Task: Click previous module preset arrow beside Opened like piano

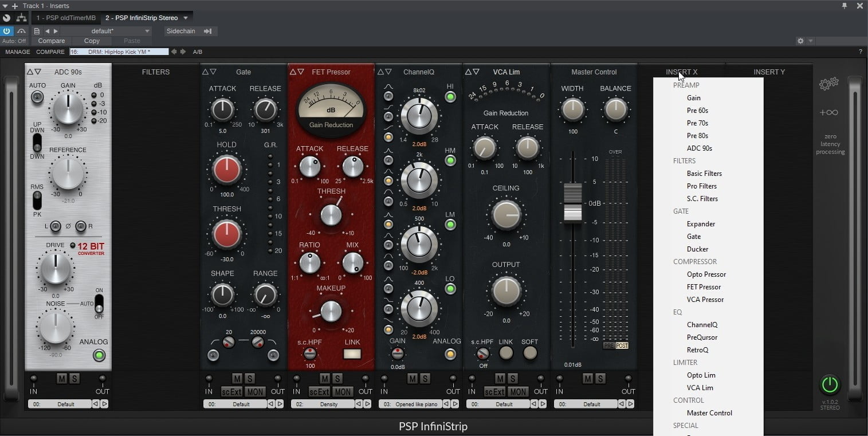Action: coord(446,404)
